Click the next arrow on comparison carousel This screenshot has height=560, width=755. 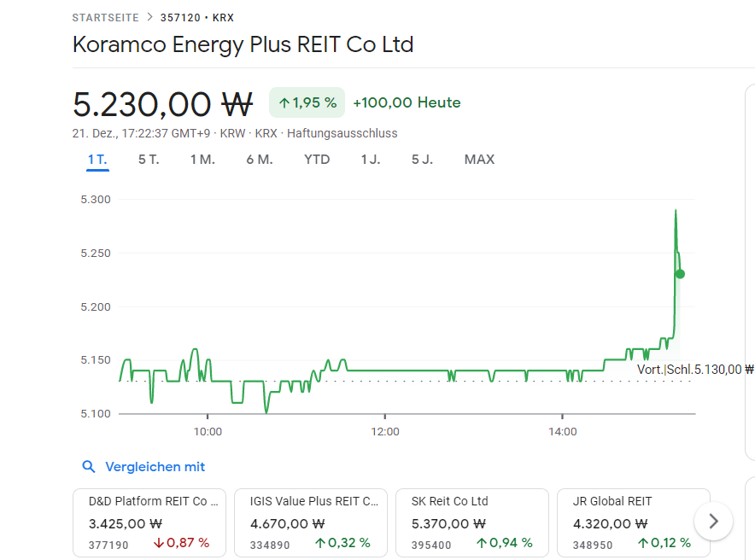pos(714,521)
